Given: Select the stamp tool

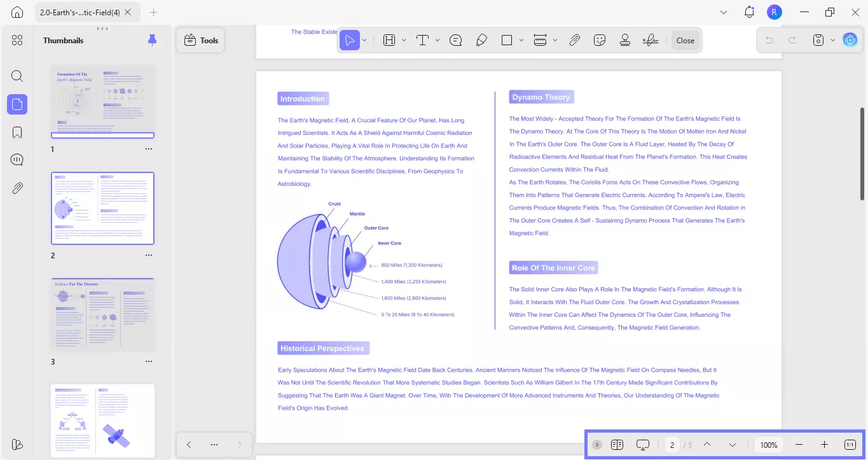Looking at the screenshot, I should point(624,40).
